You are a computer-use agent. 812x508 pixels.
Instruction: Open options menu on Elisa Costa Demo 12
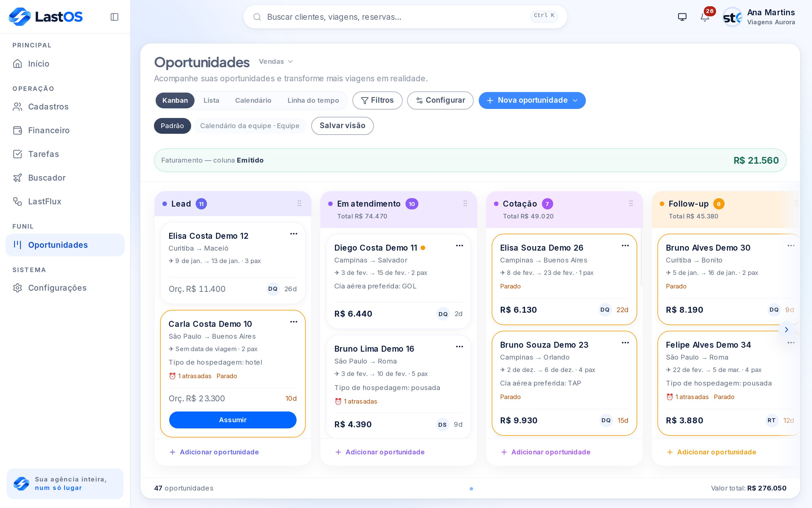pyautogui.click(x=294, y=234)
